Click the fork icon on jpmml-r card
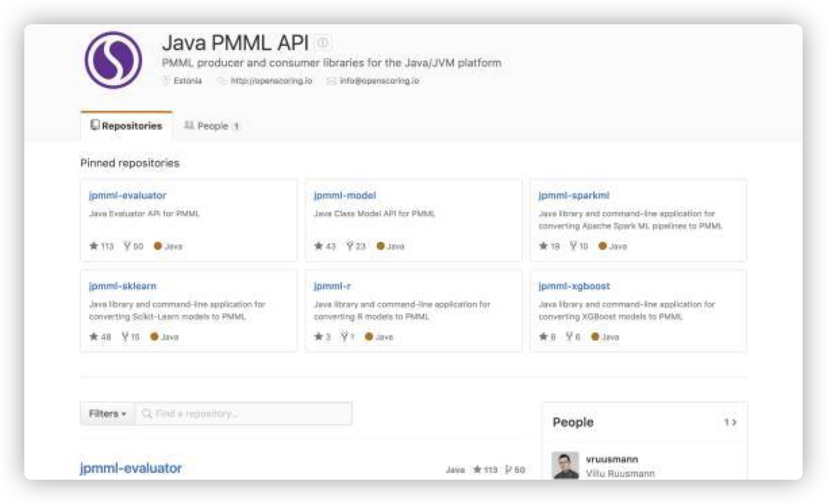The image size is (827, 504). click(344, 337)
